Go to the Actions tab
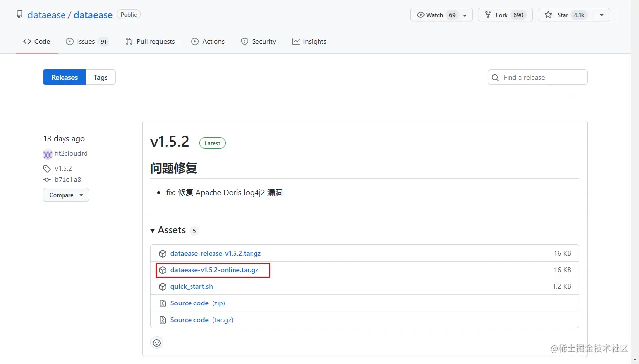 click(208, 41)
